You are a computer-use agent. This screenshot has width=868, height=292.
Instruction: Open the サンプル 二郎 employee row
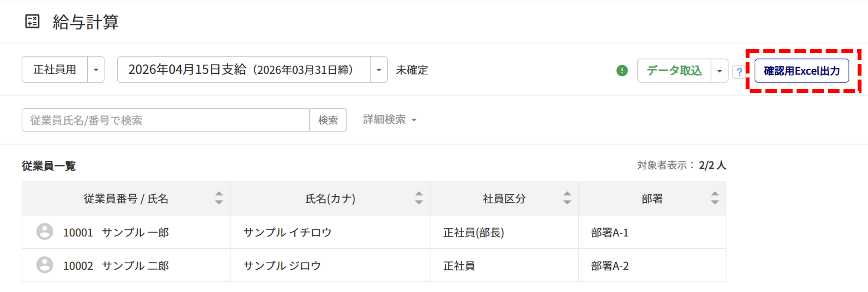[135, 266]
